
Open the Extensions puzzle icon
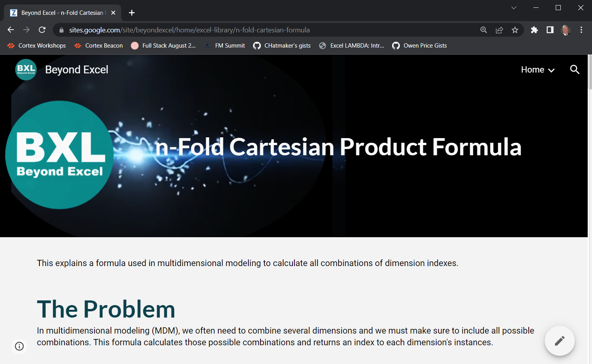pos(534,30)
